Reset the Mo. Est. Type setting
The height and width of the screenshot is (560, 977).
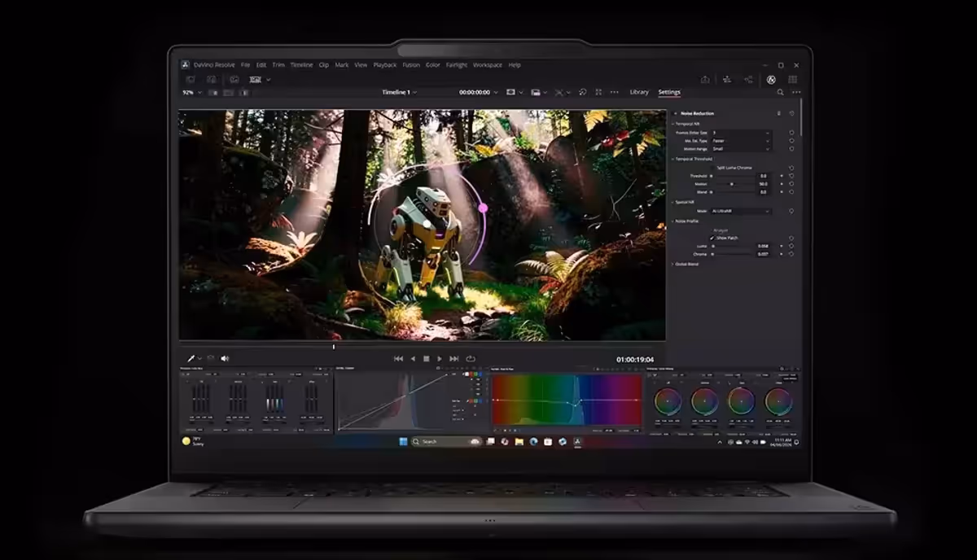coord(791,141)
